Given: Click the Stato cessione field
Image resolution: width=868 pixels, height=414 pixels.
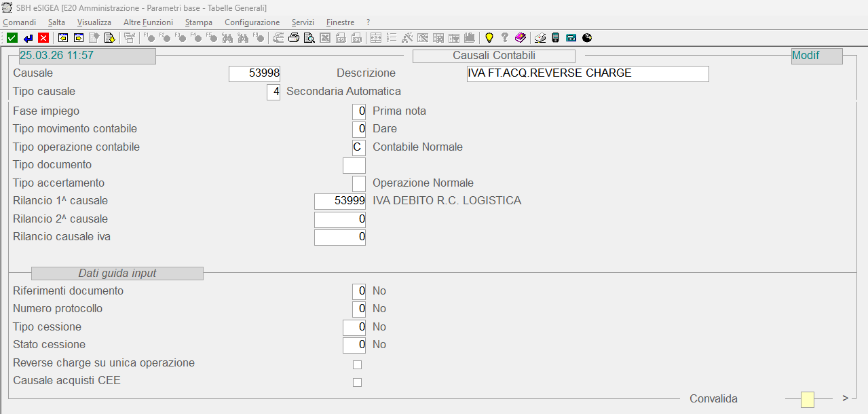Looking at the screenshot, I should 354,345.
